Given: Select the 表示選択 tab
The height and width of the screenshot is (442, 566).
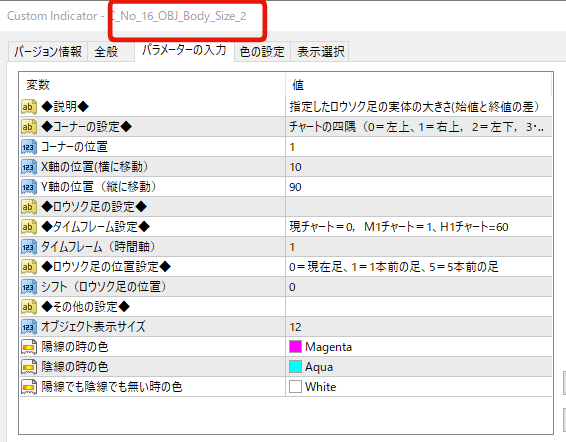Looking at the screenshot, I should [x=320, y=52].
